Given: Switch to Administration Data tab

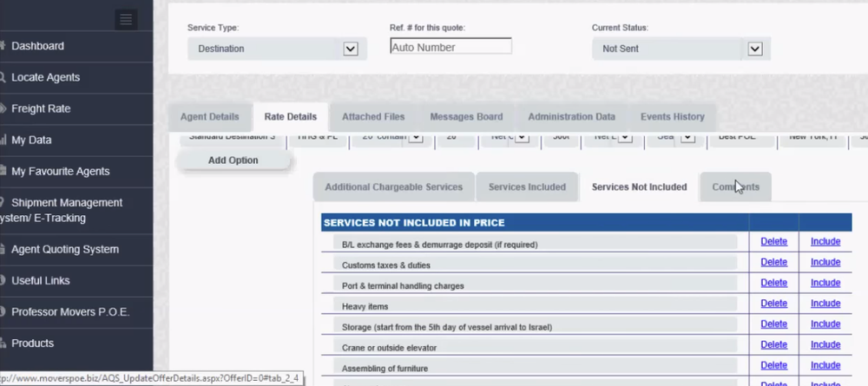Looking at the screenshot, I should (x=571, y=117).
